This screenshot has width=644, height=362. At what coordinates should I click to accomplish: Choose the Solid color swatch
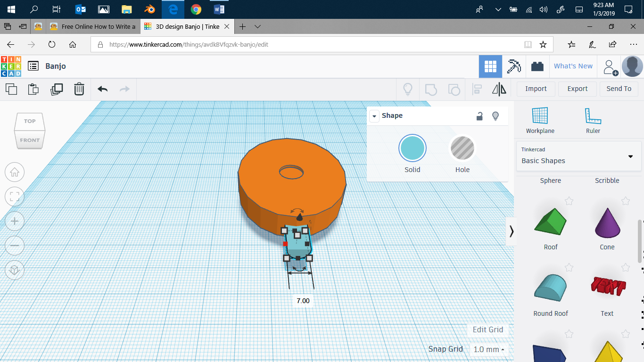[413, 148]
